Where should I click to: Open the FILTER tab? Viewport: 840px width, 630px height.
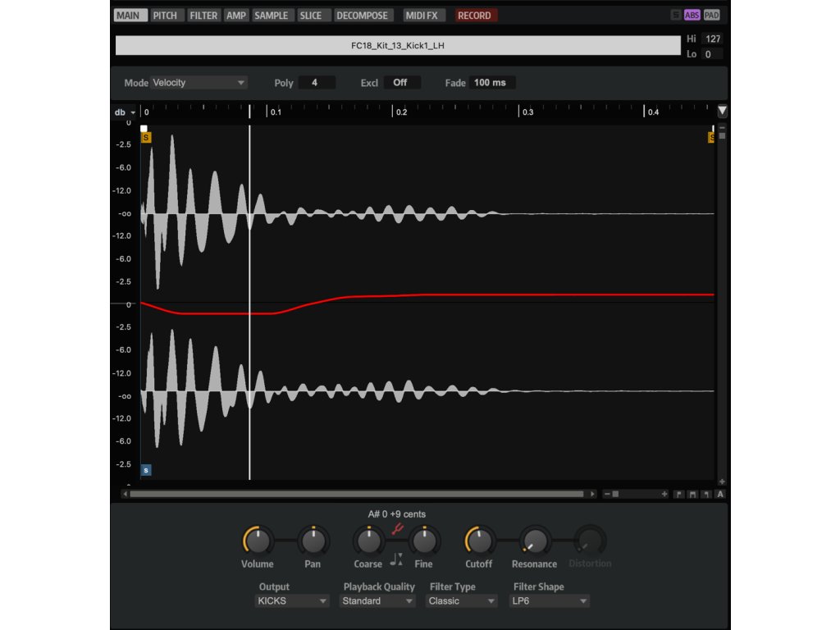(x=203, y=16)
